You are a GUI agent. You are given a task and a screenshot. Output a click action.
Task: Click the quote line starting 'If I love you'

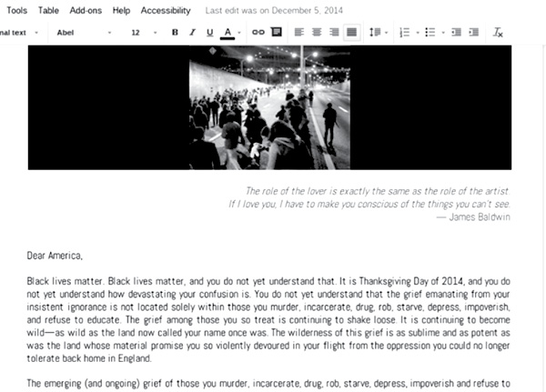[x=369, y=204]
